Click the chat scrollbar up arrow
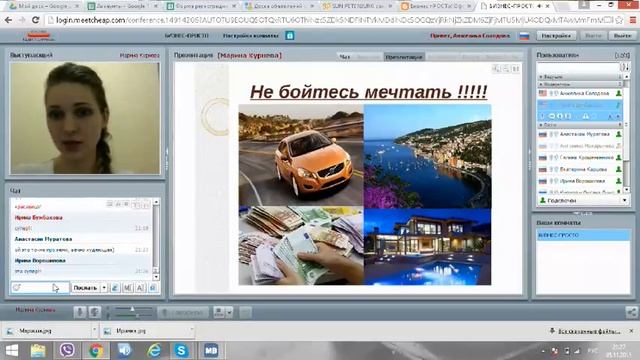This screenshot has height=360, width=640. 156,202
